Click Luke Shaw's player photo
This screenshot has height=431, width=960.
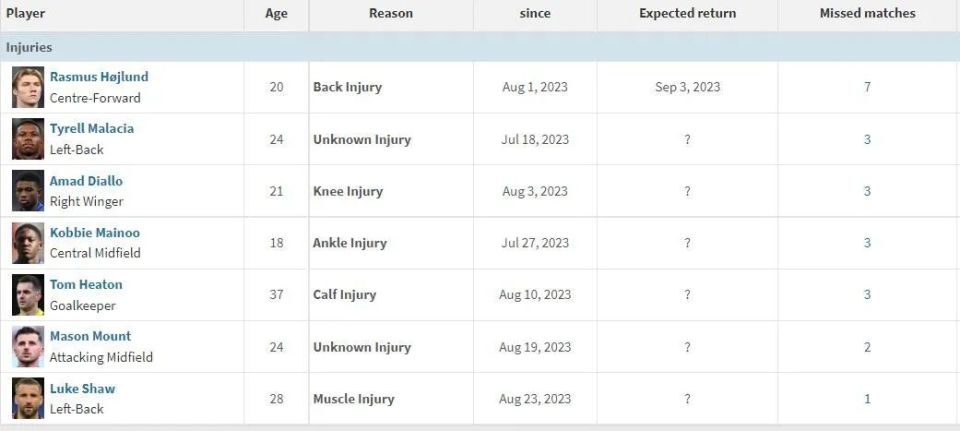tap(28, 399)
